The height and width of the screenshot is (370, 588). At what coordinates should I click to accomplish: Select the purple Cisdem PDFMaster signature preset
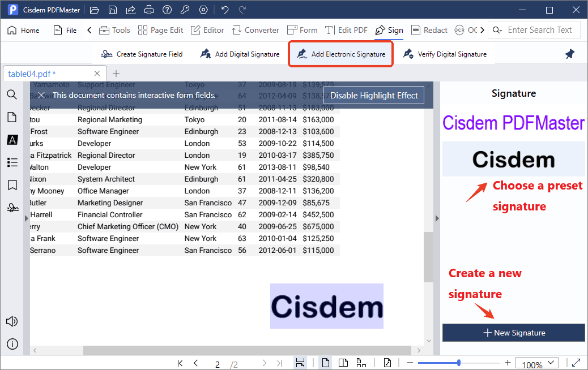pos(513,123)
